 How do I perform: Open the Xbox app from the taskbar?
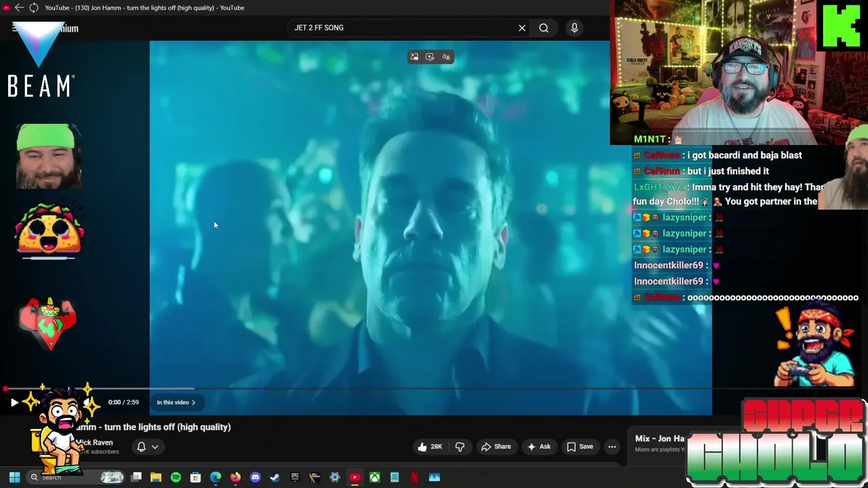(374, 477)
